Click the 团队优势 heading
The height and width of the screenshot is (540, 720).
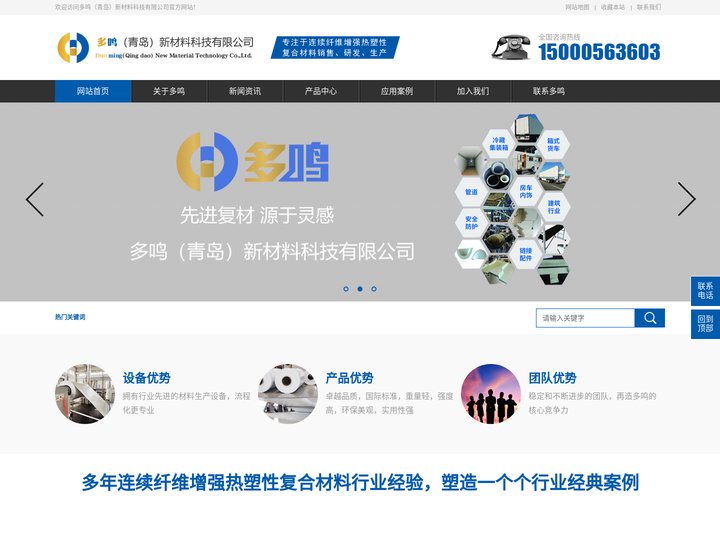point(552,378)
